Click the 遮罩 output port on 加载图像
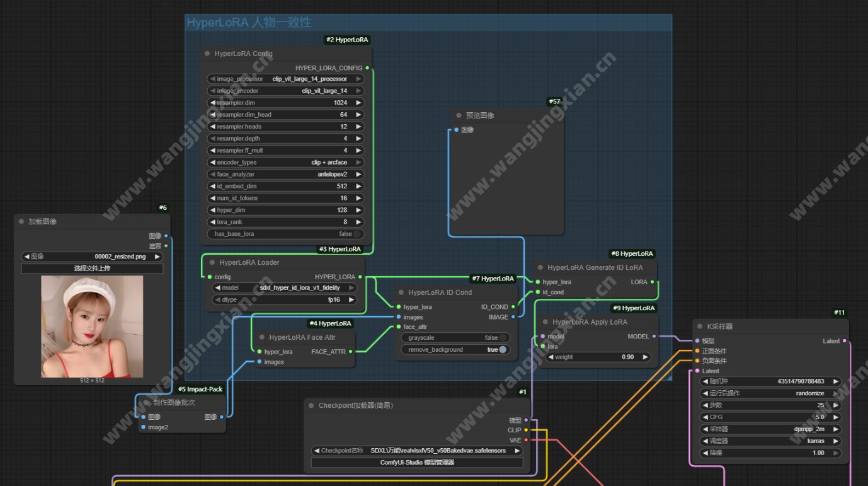868x486 pixels. tap(166, 246)
